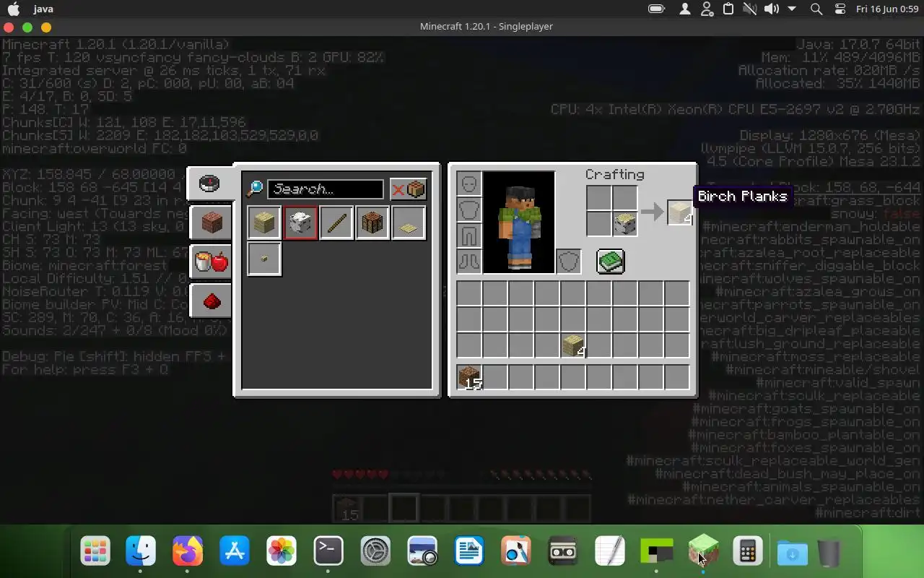
Task: Open the Spotlight search icon in menu bar
Action: coord(816,9)
